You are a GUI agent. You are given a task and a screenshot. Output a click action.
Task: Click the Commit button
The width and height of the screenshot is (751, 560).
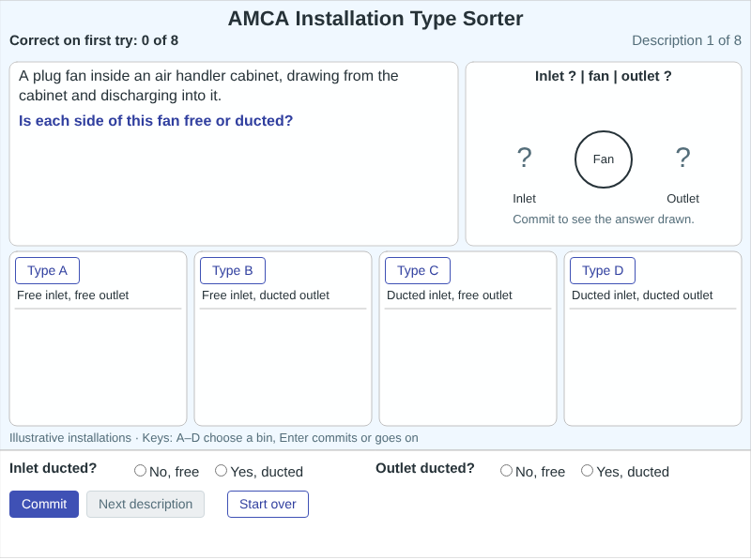[x=44, y=504]
